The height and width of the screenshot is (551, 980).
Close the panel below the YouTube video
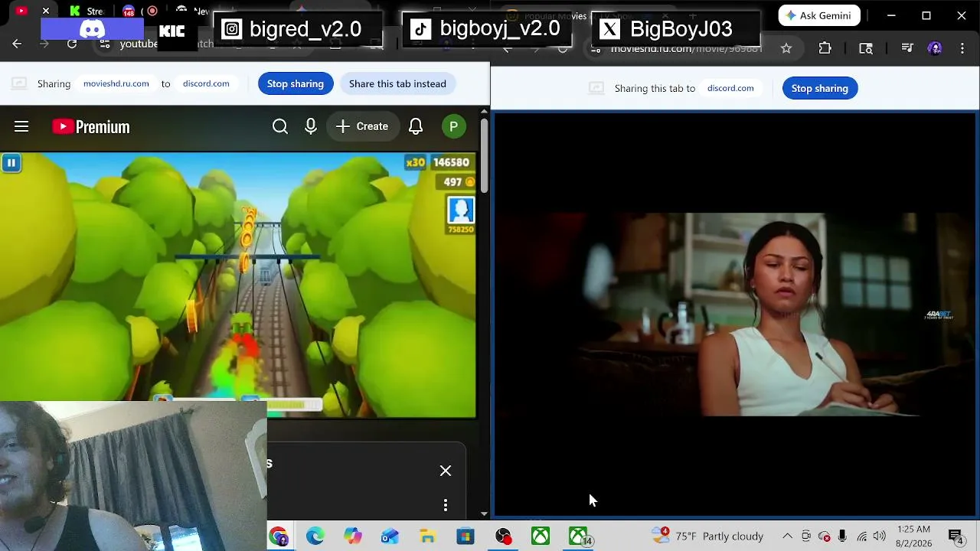click(446, 471)
